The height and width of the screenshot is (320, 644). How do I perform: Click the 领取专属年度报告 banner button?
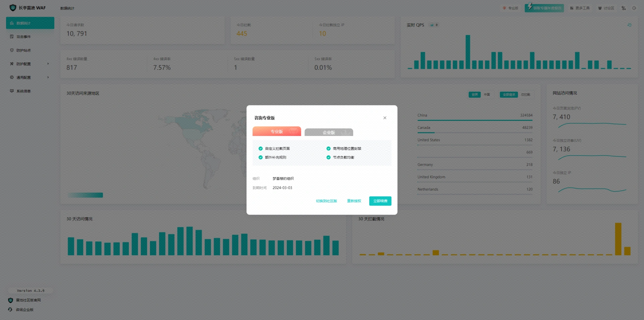coord(544,8)
